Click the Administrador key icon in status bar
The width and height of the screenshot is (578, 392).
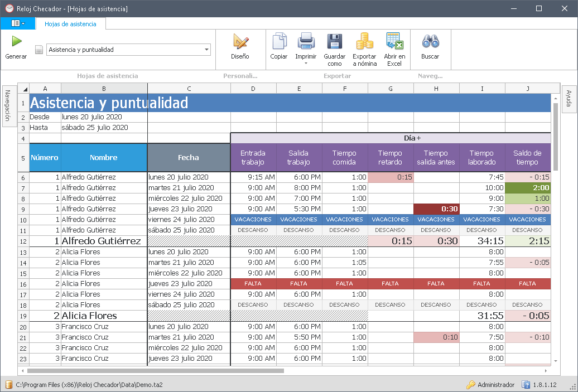(x=470, y=385)
